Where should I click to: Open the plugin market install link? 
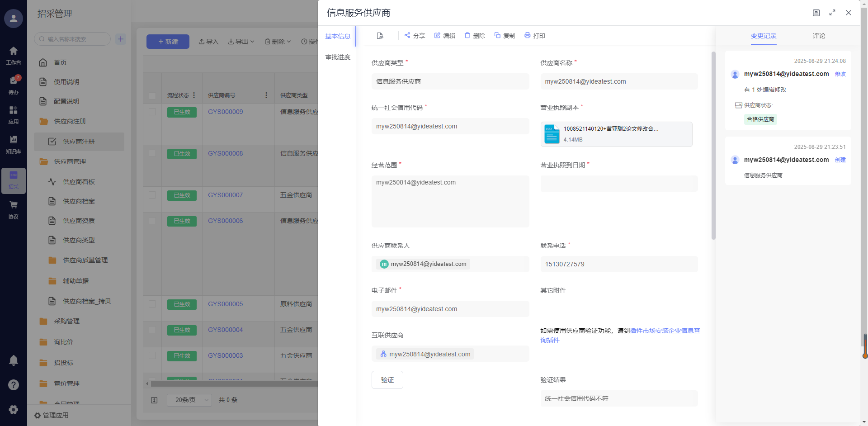point(665,331)
